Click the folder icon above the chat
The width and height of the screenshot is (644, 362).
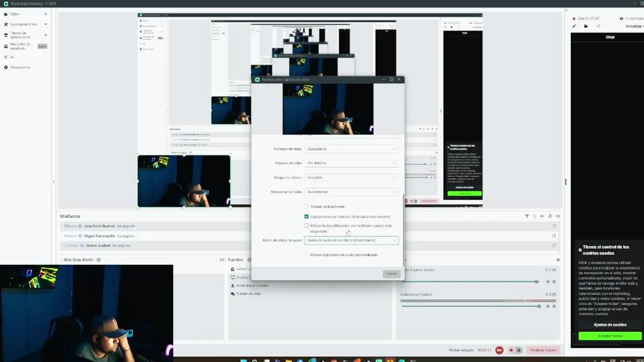pos(586,26)
